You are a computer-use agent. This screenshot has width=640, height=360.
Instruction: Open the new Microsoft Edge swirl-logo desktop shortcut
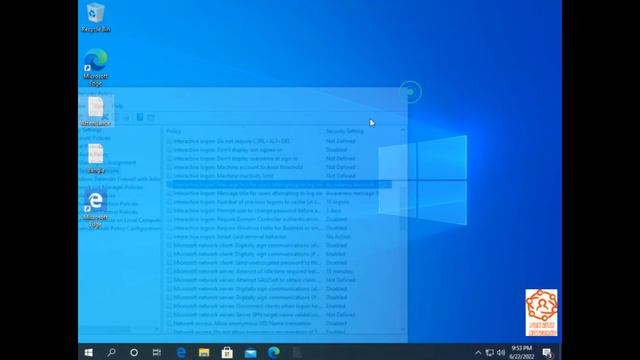[96, 67]
